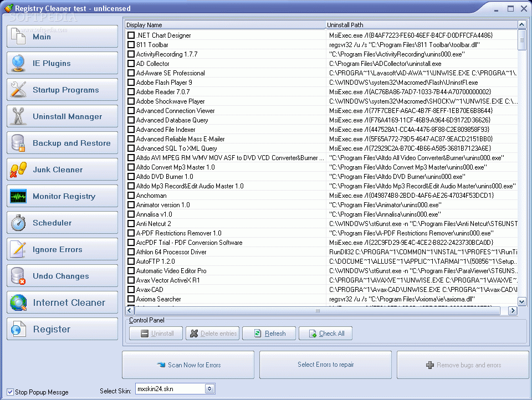Click the Uninstall Manager scissors icon

tap(18, 116)
